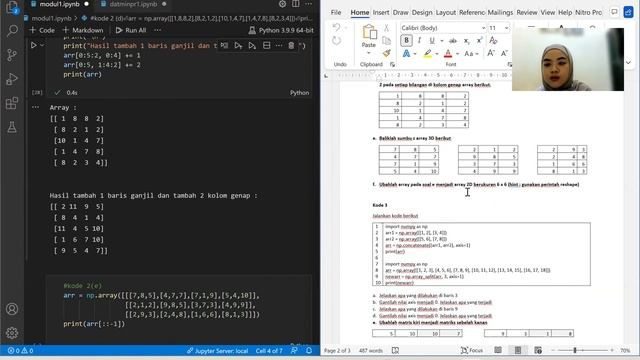Click Split Cell icon in cell toolbar
This screenshot has height=360, width=640.
pyautogui.click(x=267, y=45)
